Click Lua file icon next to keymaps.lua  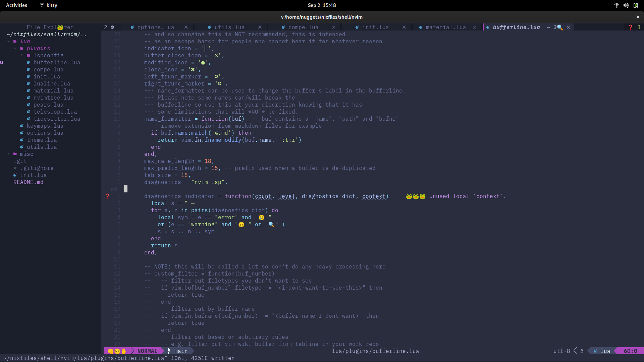point(22,126)
